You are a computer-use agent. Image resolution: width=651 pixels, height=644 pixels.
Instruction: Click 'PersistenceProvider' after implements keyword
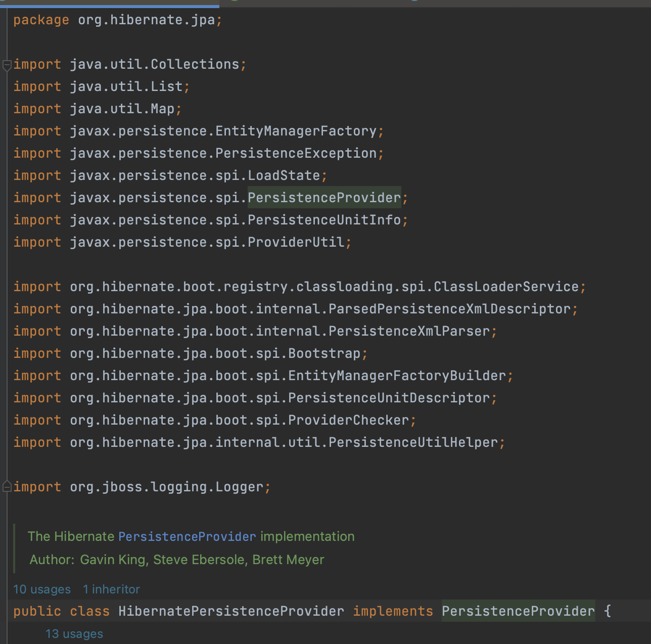tap(519, 611)
